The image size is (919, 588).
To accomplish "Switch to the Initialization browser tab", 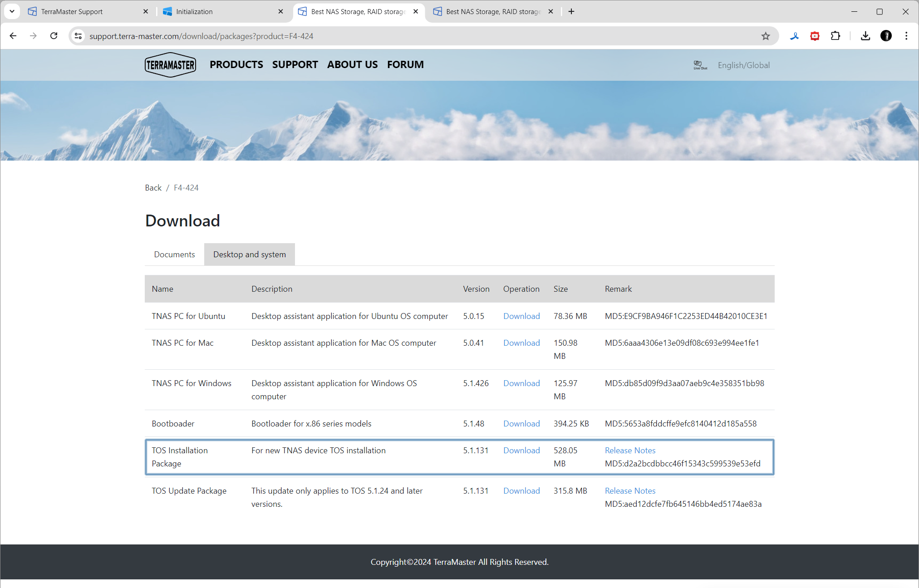I will coord(222,11).
